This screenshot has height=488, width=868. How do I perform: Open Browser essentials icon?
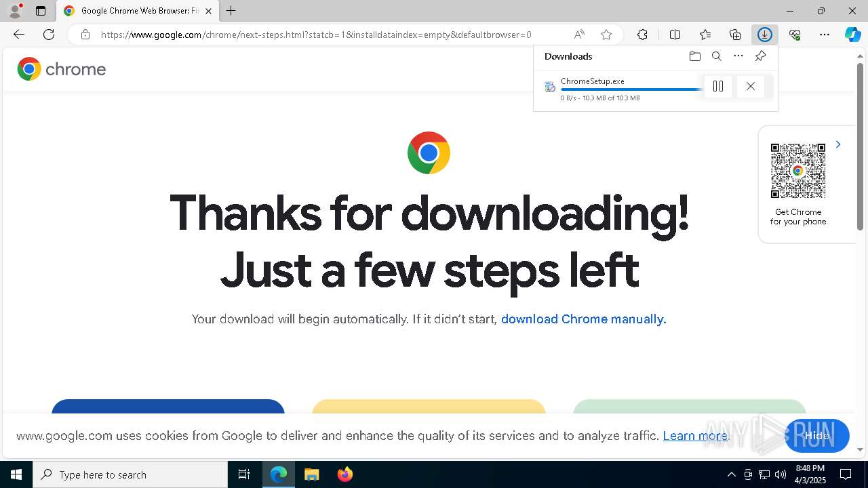coord(795,35)
